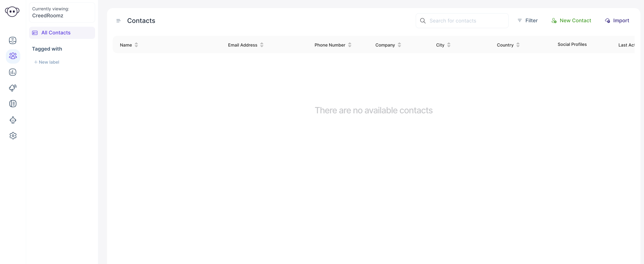Open Campaigns megaphone icon
This screenshot has height=264, width=644.
click(13, 88)
